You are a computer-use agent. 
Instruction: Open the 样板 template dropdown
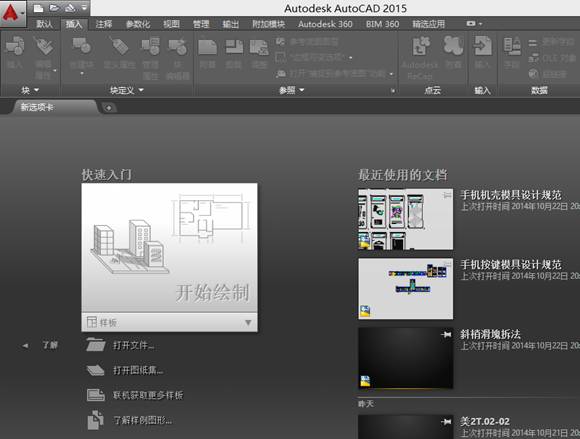248,323
